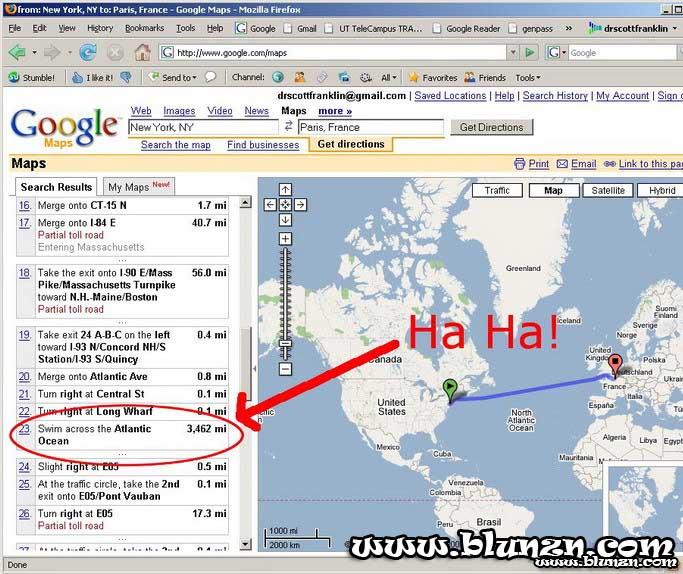The width and height of the screenshot is (683, 574).
Task: Open the History menu
Action: 100,28
